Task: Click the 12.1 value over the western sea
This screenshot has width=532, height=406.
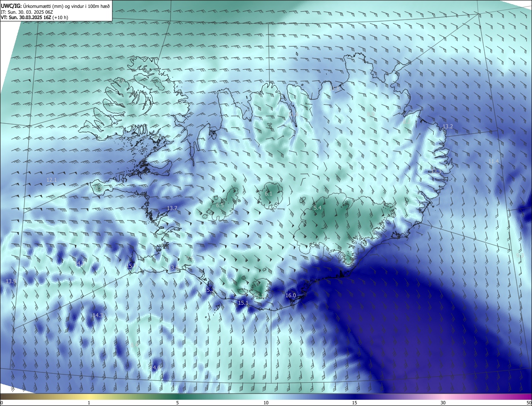Action: (x=52, y=180)
